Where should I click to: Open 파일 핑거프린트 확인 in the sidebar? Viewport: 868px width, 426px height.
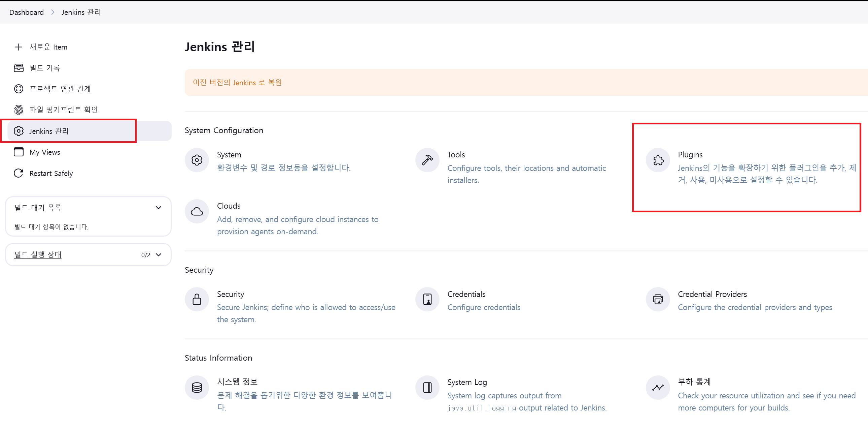click(63, 110)
